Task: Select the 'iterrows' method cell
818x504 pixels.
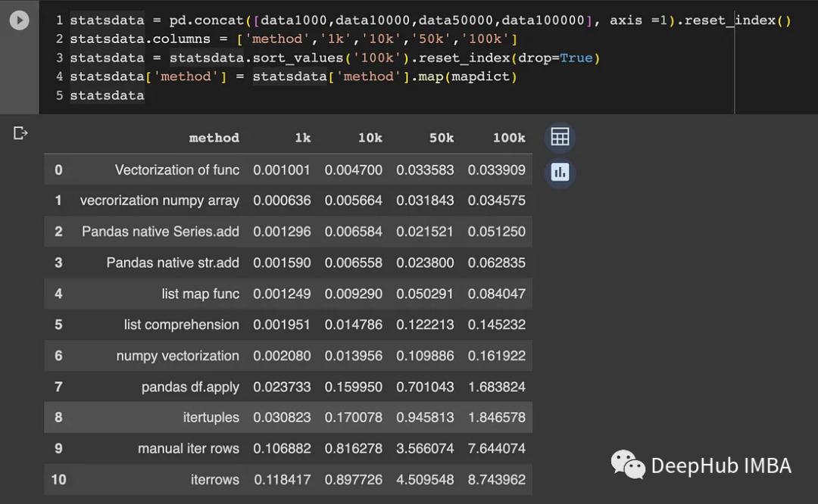Action: pos(215,480)
